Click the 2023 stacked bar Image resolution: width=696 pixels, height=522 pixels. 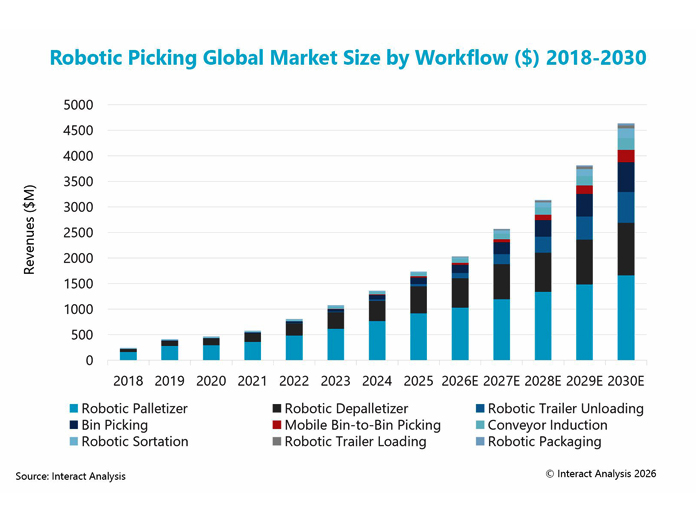(336, 332)
